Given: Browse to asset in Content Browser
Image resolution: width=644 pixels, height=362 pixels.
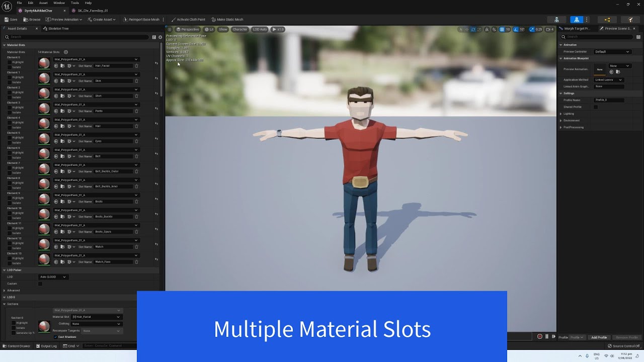Looking at the screenshot, I should pos(32,20).
